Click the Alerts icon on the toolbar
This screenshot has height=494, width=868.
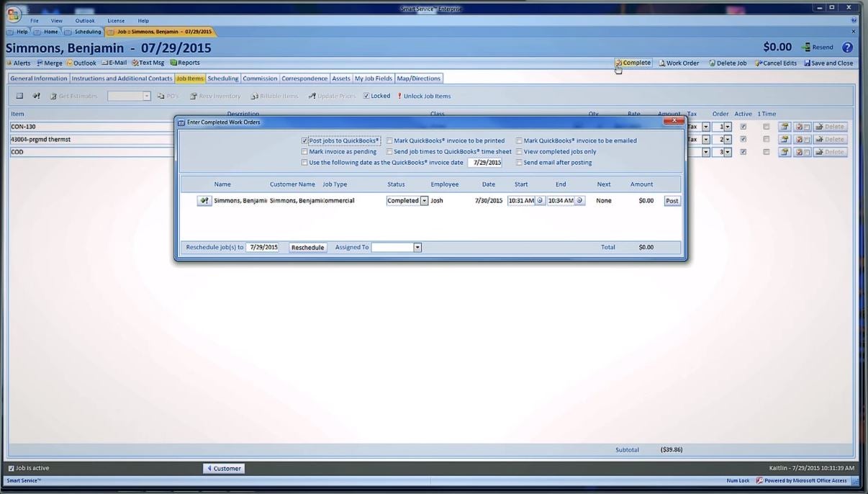click(x=18, y=63)
